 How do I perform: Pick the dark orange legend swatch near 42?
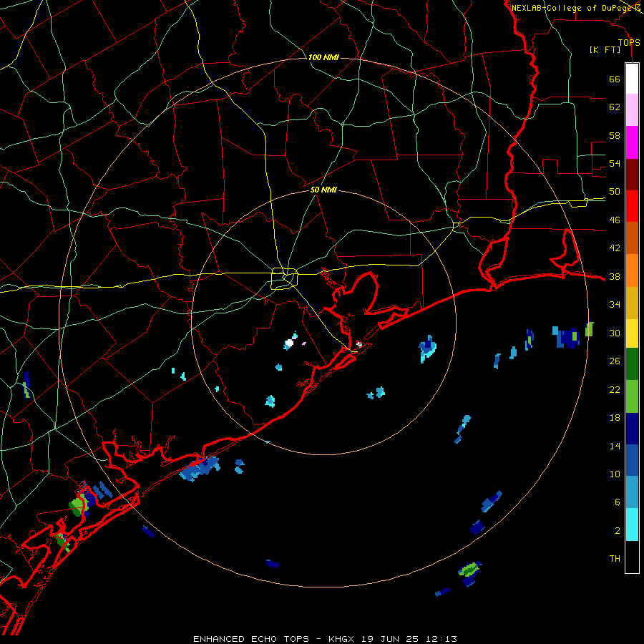pos(632,238)
